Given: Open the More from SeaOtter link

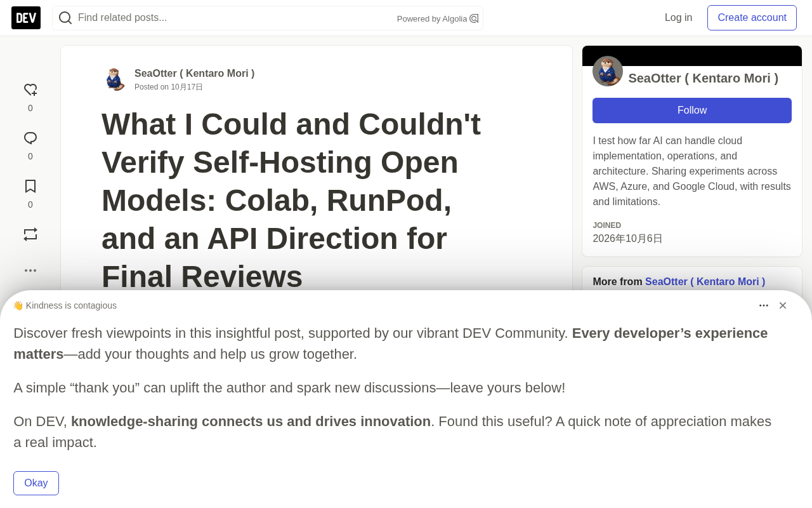Looking at the screenshot, I should tap(705, 282).
